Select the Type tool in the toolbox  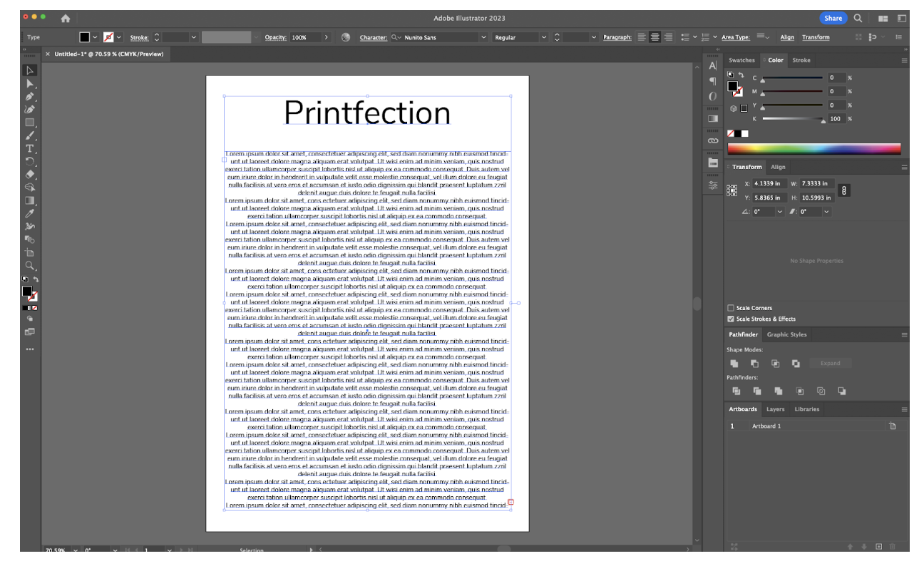(30, 148)
